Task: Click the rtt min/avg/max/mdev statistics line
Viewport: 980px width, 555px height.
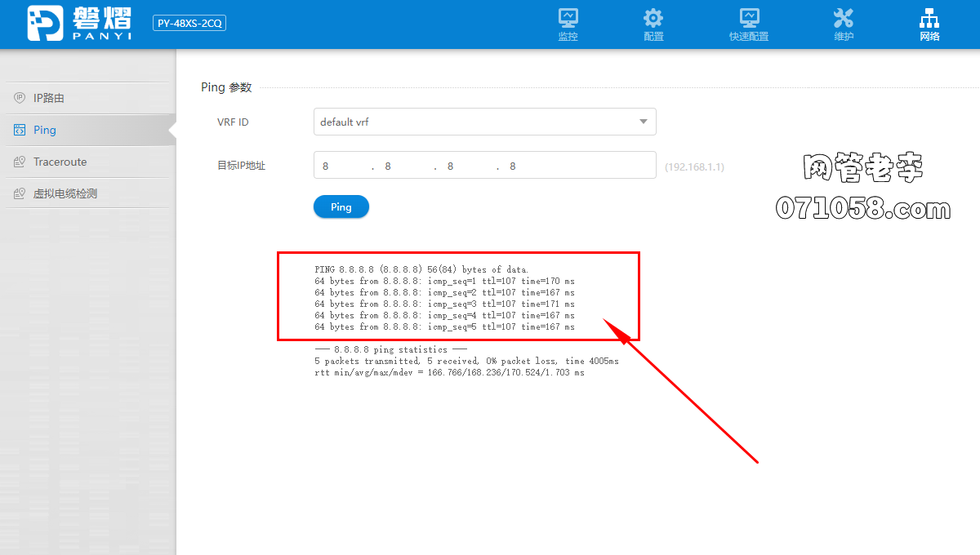Action: coord(449,372)
